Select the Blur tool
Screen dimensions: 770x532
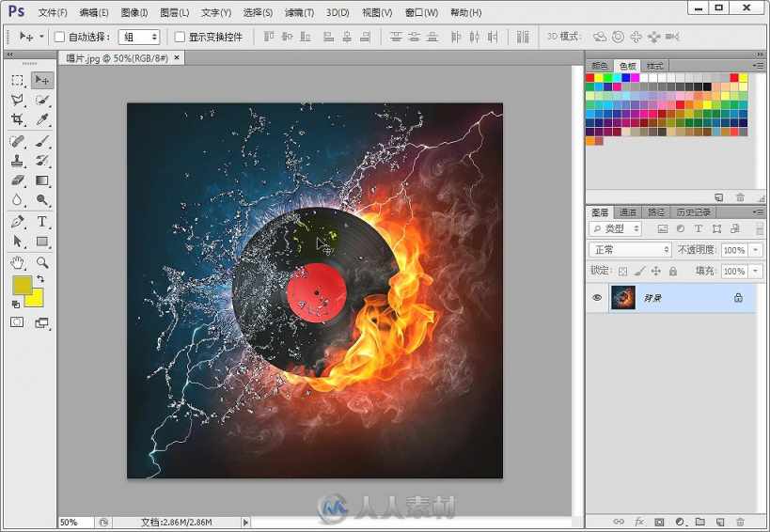(x=18, y=200)
